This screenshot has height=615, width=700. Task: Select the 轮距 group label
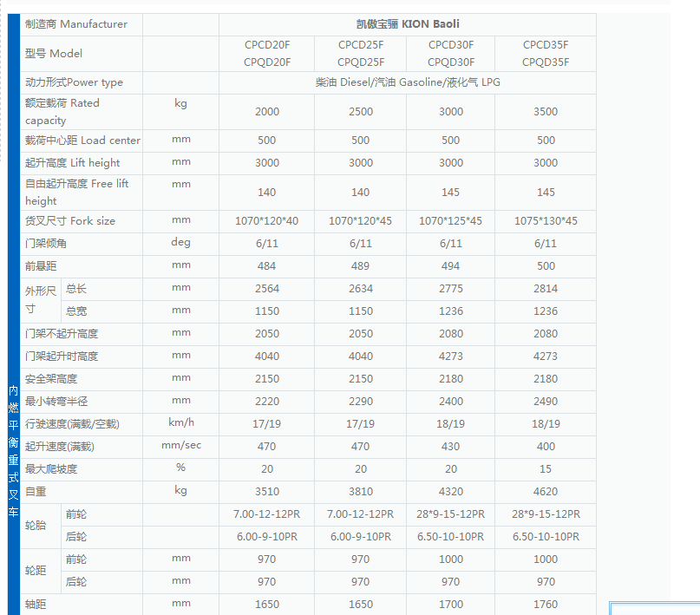(x=36, y=571)
